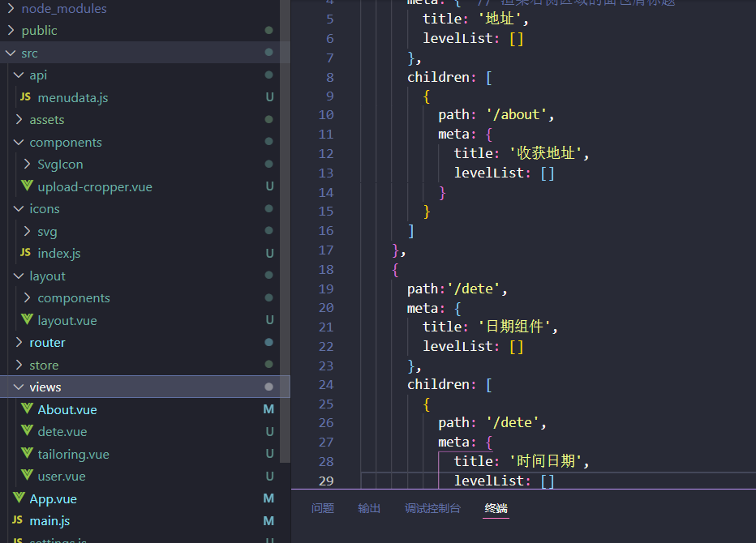756x543 pixels.
Task: Switch to the 问题 panel tab
Action: tap(323, 508)
